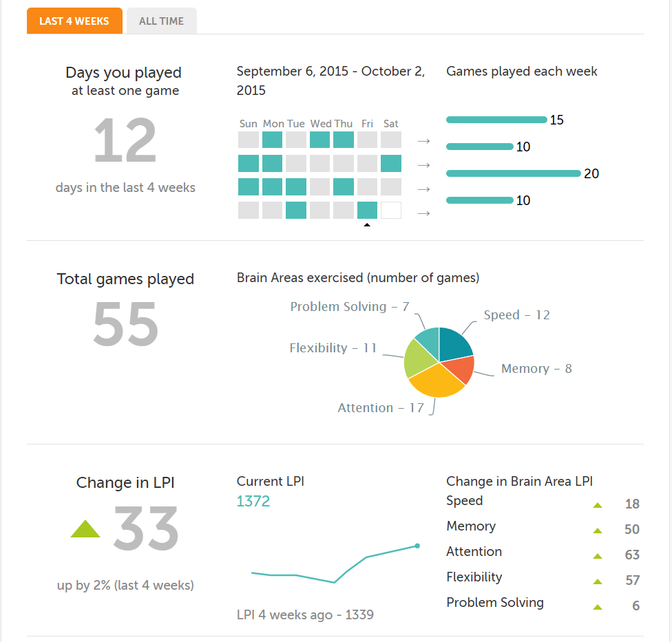The height and width of the screenshot is (642, 672).
Task: Select the orange Memory pie slice
Action: pyautogui.click(x=461, y=369)
